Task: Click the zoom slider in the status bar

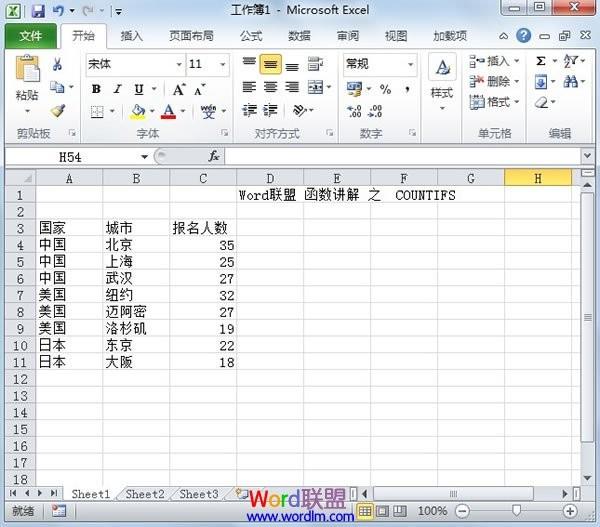Action: [516, 511]
